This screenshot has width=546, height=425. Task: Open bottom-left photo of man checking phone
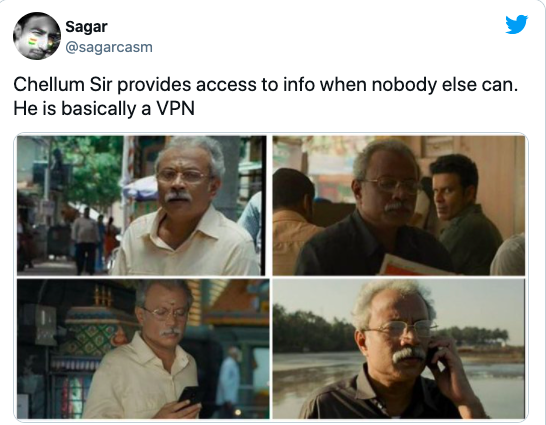pyautogui.click(x=143, y=348)
